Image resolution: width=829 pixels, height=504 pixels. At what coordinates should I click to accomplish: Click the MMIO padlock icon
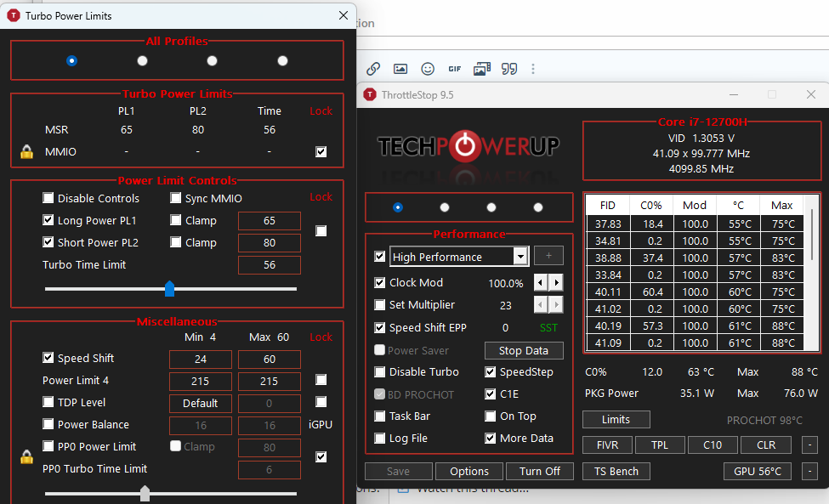tap(27, 152)
